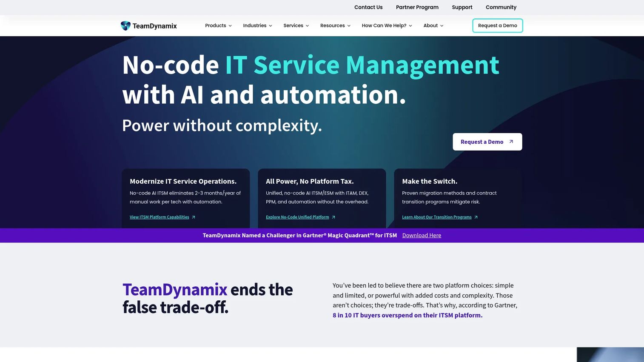
Task: Click the All Power, No Platform Tax heading
Action: pos(310,181)
